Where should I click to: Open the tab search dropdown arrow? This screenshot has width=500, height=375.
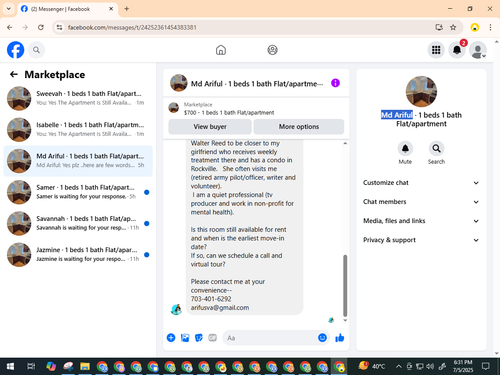tap(9, 9)
